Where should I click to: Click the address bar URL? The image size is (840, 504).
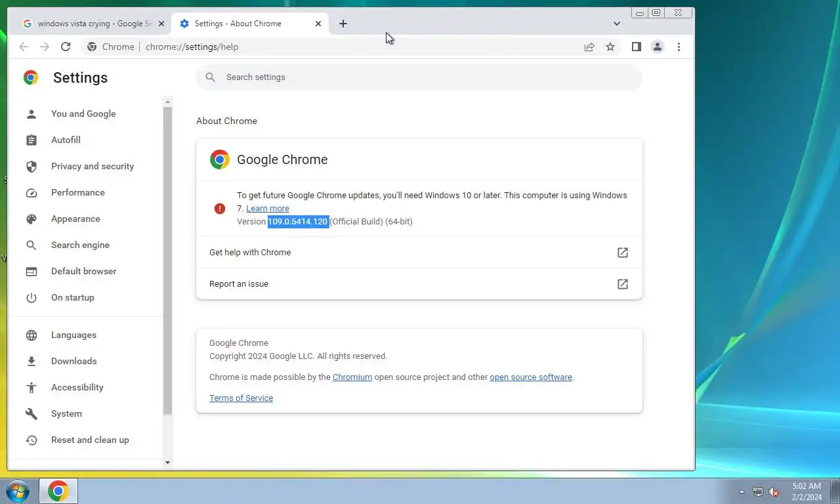[x=192, y=47]
